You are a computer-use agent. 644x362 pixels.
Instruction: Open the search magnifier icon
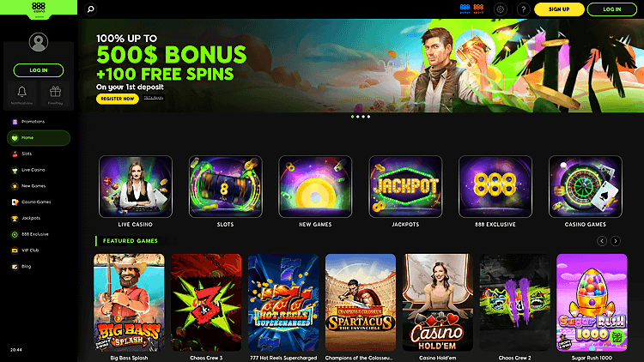91,9
